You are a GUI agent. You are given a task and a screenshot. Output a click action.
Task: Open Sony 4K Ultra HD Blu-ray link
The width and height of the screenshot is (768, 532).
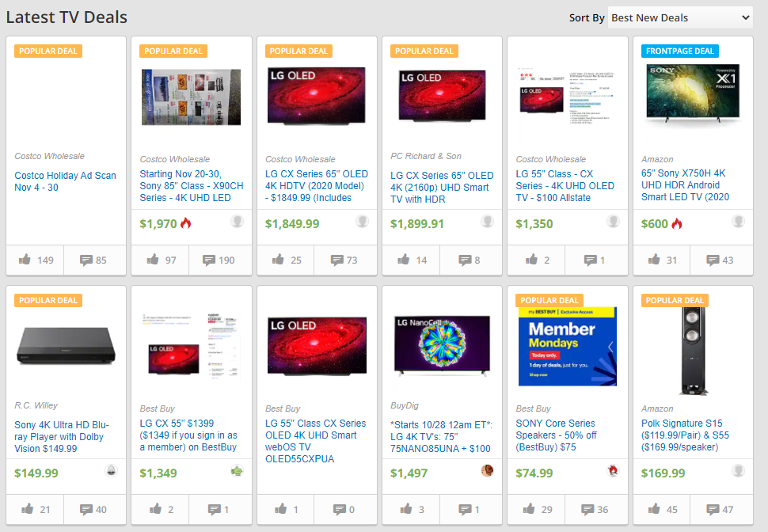coord(62,436)
